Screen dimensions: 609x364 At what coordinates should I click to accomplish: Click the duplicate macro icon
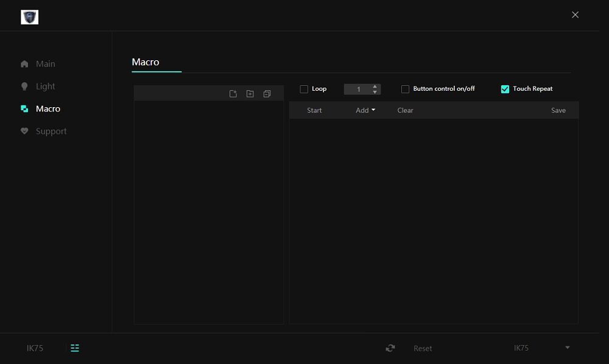pyautogui.click(x=267, y=94)
